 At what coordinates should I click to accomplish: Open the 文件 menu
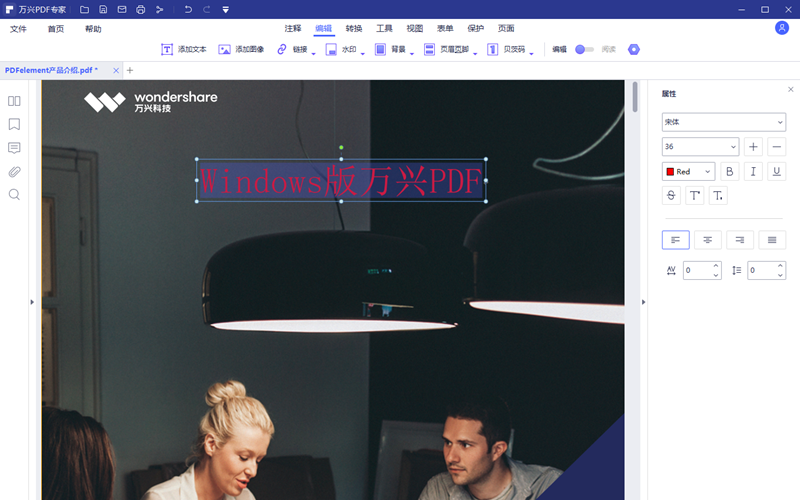18,29
